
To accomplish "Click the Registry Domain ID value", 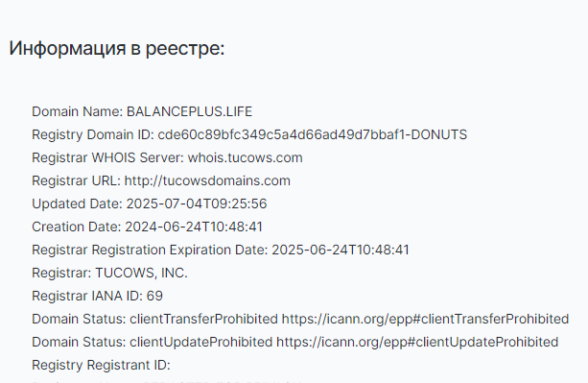I will (x=312, y=134).
